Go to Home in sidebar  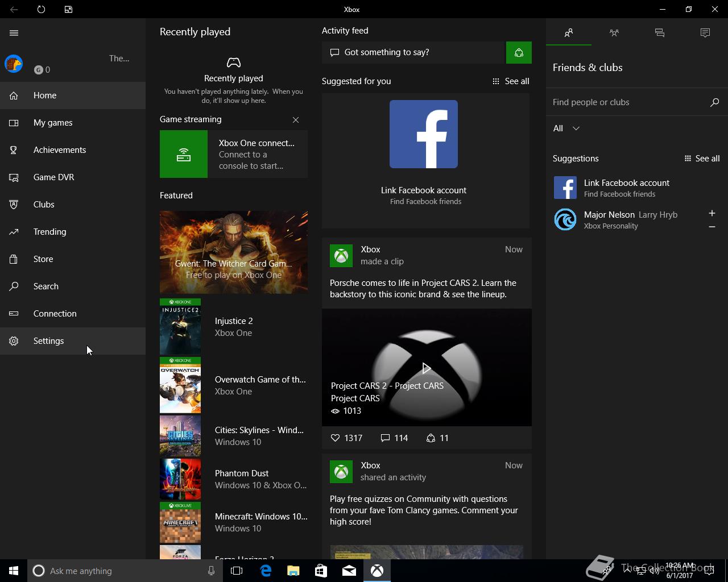click(x=73, y=95)
